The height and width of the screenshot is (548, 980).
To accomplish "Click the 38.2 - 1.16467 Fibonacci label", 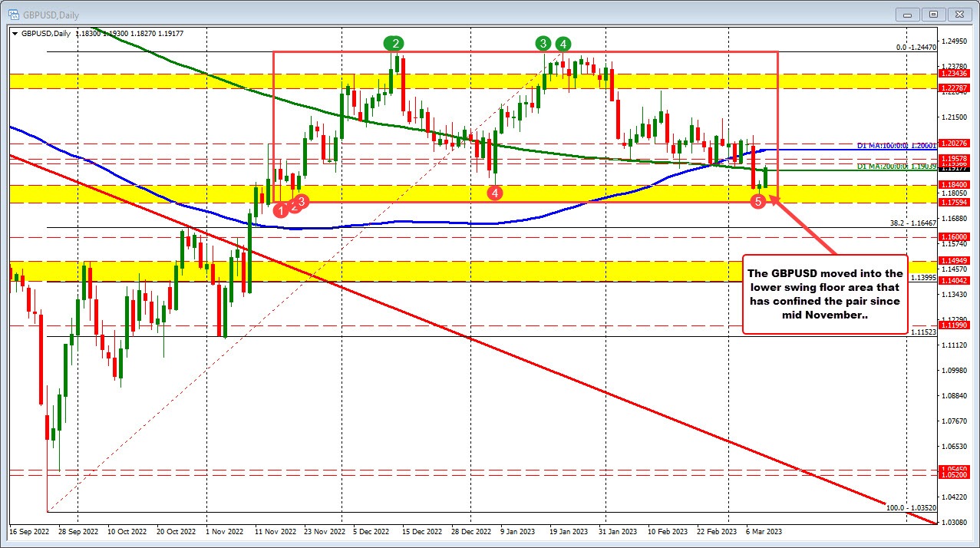I will click(x=912, y=223).
